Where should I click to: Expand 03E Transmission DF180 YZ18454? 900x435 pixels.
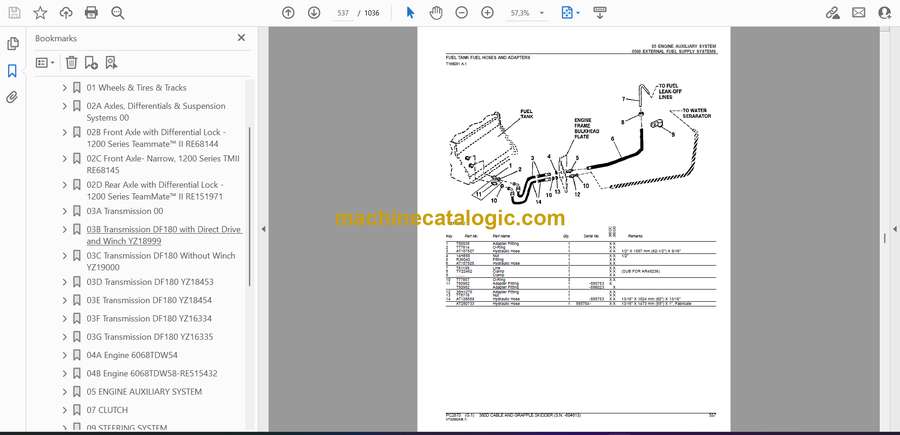pos(65,300)
